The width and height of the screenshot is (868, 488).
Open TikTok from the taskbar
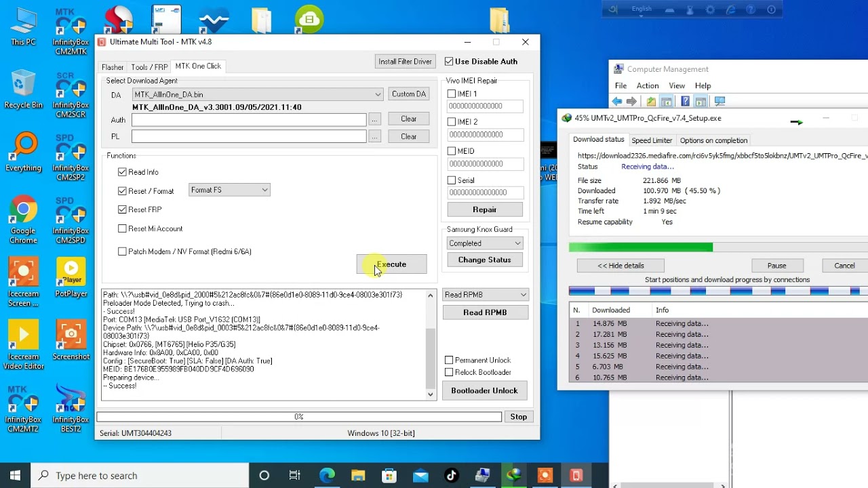[452, 475]
